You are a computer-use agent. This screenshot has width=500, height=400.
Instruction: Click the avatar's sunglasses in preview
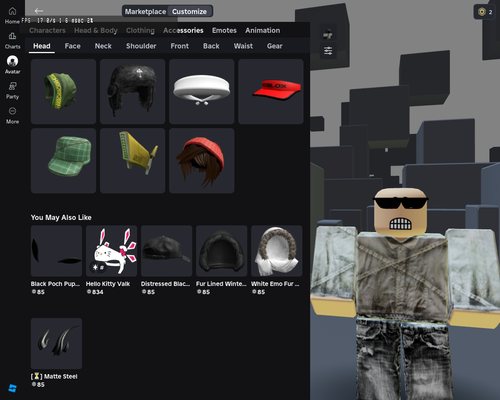click(x=400, y=203)
